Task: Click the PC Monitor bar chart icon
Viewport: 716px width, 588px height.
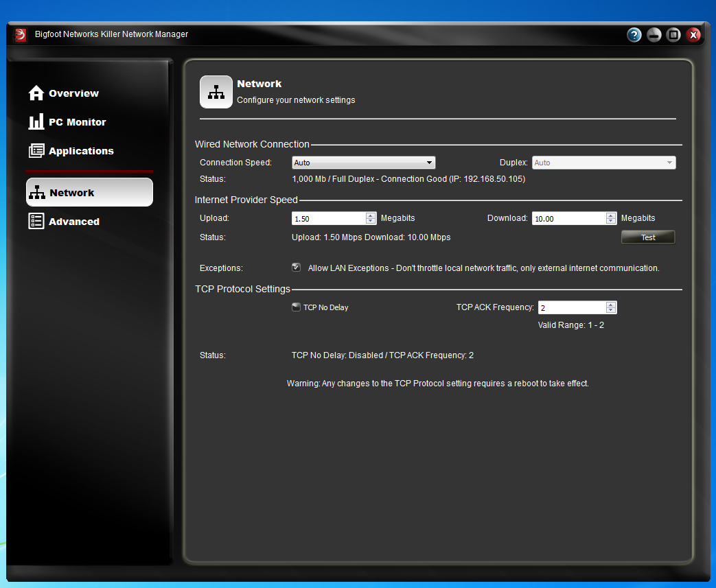Action: pyautogui.click(x=36, y=122)
